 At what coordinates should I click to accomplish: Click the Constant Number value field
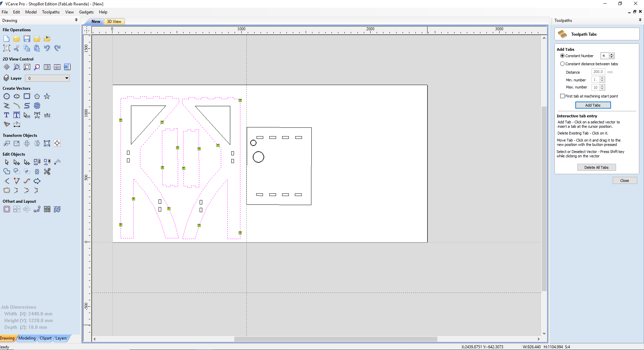[605, 56]
